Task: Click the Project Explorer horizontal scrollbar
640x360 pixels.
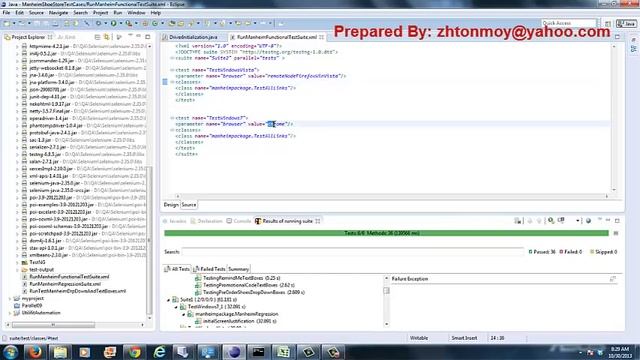Action: 53,325
